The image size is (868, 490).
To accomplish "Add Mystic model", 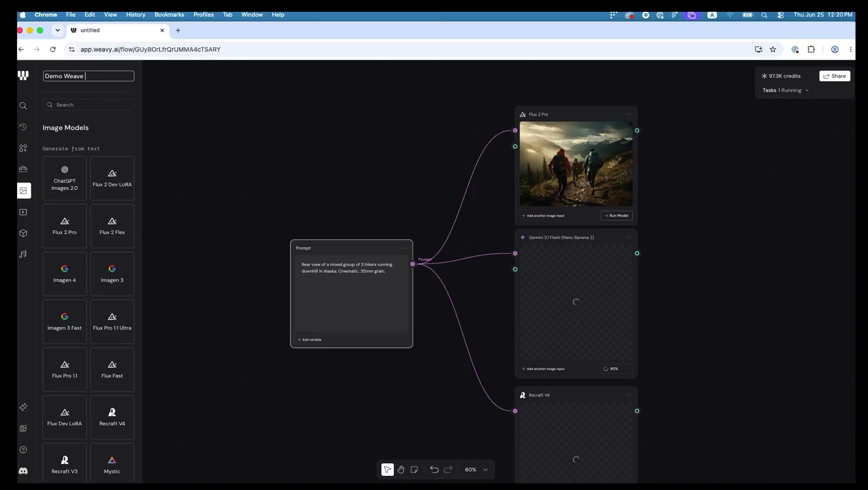I will (112, 464).
